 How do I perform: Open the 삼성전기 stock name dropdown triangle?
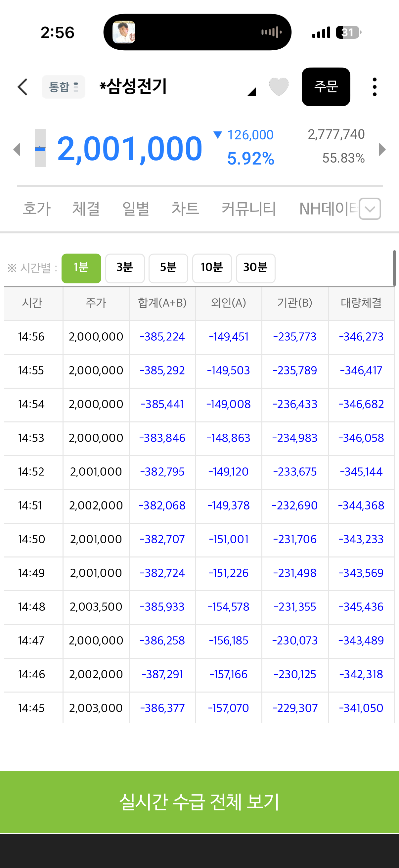click(x=251, y=92)
